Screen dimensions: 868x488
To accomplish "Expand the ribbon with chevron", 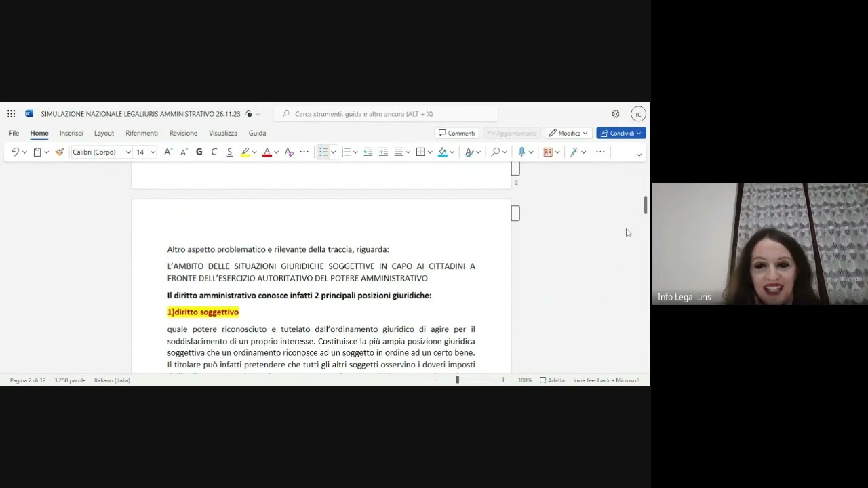I will click(x=639, y=155).
